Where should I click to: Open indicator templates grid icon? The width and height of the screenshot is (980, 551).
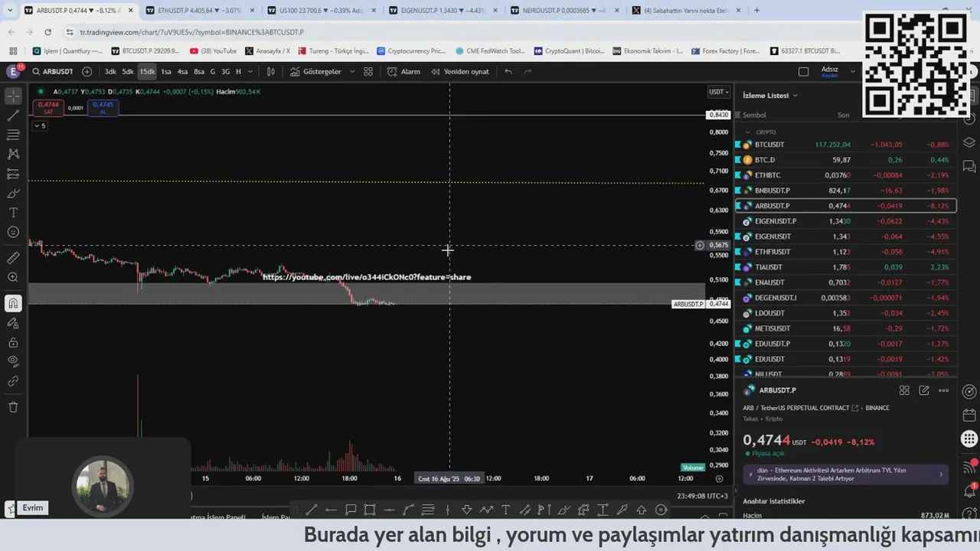pyautogui.click(x=368, y=71)
